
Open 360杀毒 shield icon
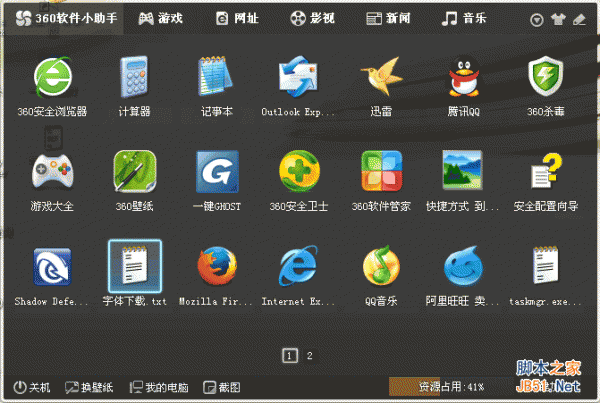tap(546, 76)
